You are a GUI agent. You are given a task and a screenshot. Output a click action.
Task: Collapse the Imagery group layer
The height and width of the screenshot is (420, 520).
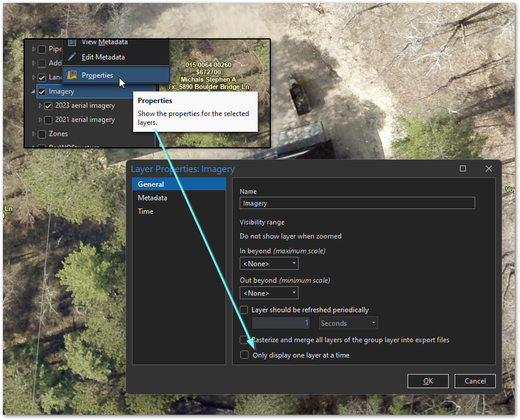34,91
